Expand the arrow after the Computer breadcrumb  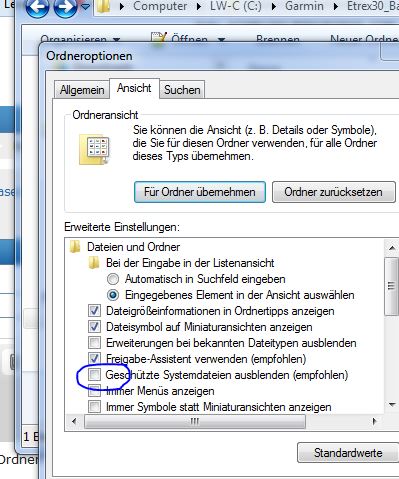[199, 7]
